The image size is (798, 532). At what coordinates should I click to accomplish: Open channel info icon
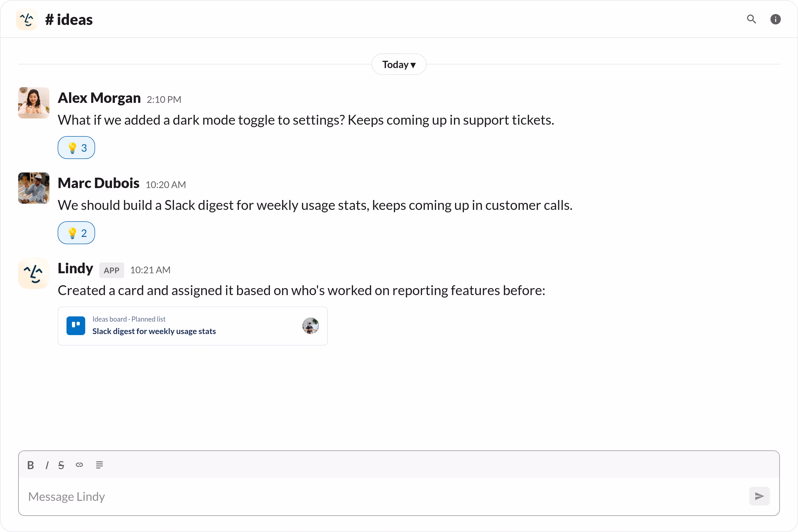(776, 19)
